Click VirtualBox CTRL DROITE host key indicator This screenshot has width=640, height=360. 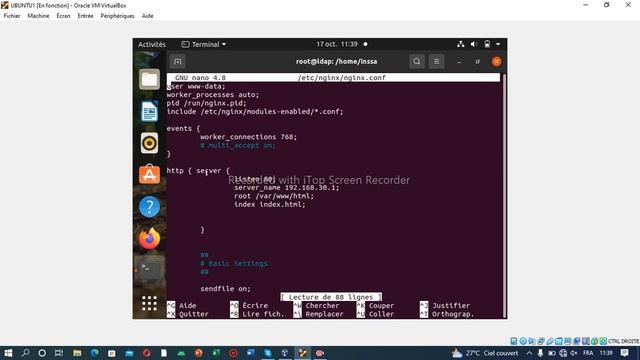(623, 341)
